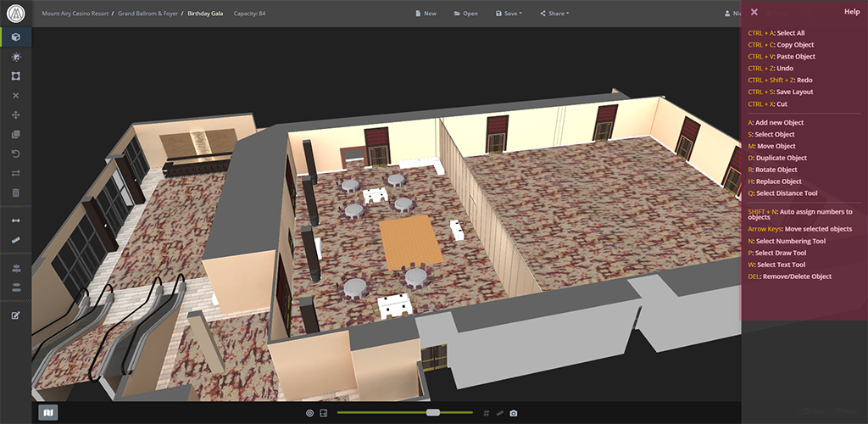
Task: Click the duplicate object icon
Action: (16, 134)
